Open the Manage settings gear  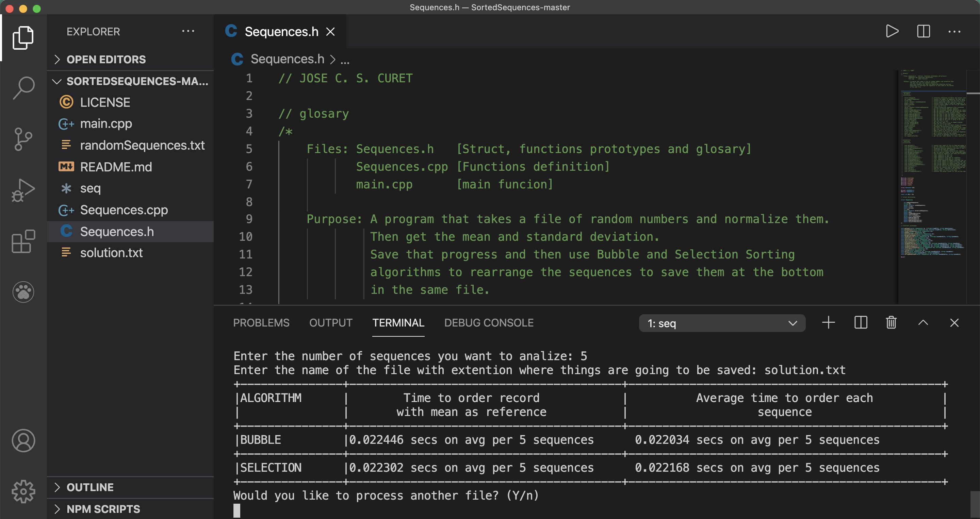23,491
